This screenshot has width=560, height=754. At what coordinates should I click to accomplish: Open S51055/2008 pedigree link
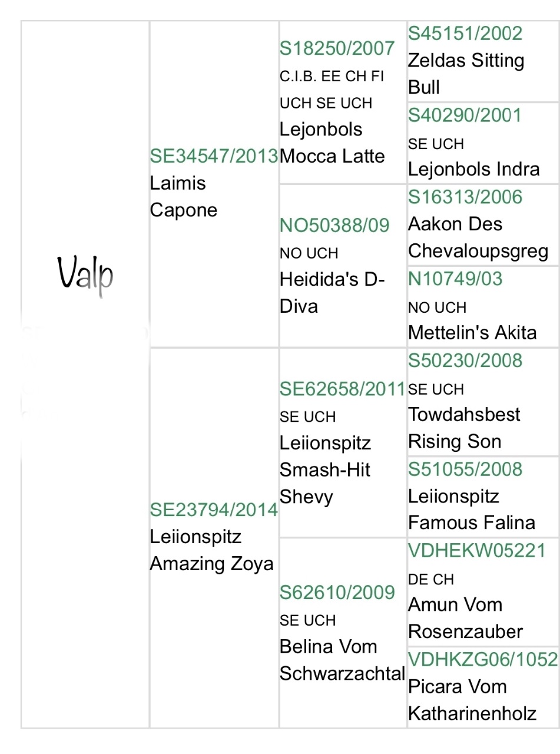(x=465, y=469)
